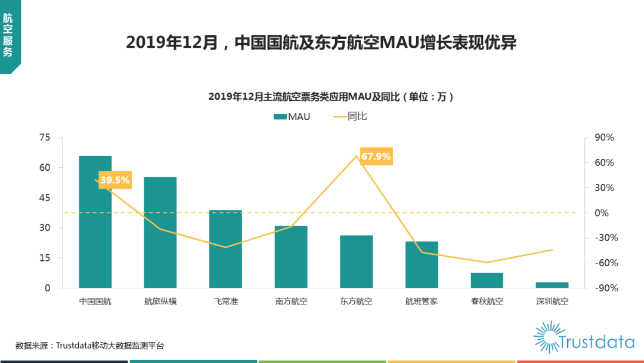The image size is (644, 363).
Task: Click the 67.9% data label
Action: click(376, 157)
